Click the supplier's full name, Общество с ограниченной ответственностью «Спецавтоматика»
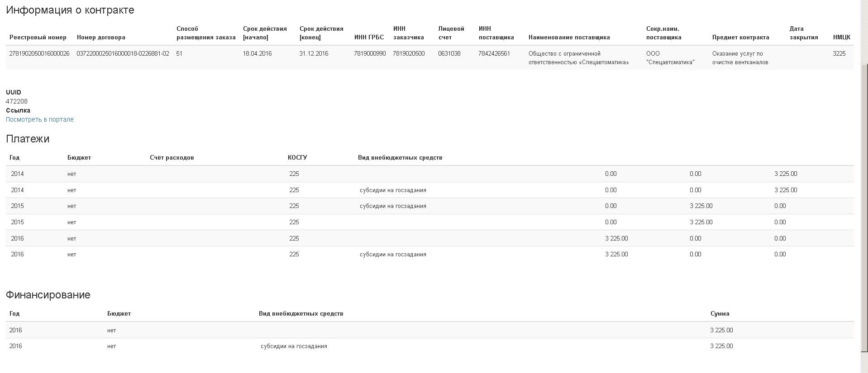 tap(578, 58)
